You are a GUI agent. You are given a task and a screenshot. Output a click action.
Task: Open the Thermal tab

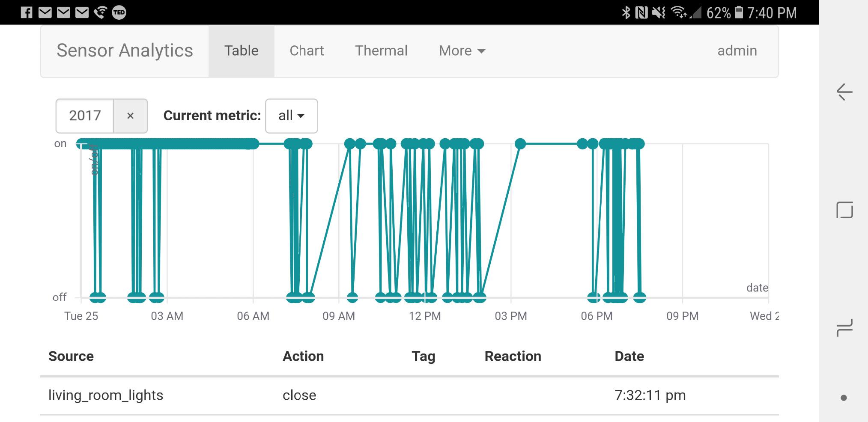[381, 51]
